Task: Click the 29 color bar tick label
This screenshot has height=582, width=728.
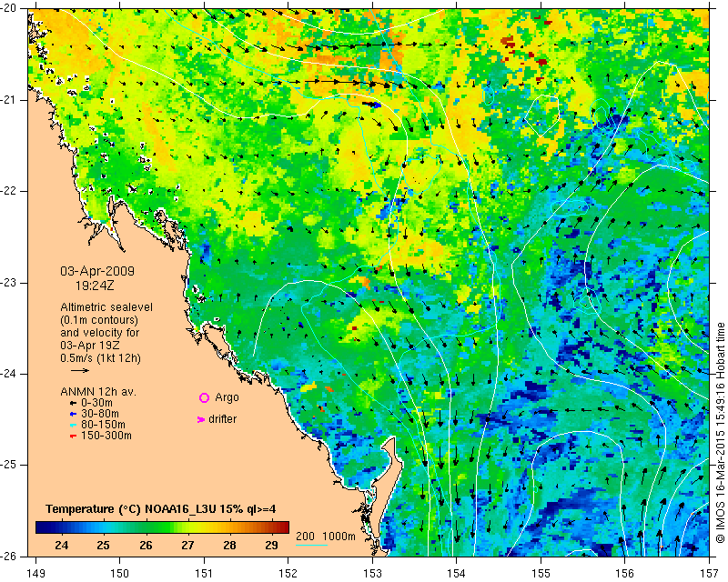Action: [x=271, y=545]
